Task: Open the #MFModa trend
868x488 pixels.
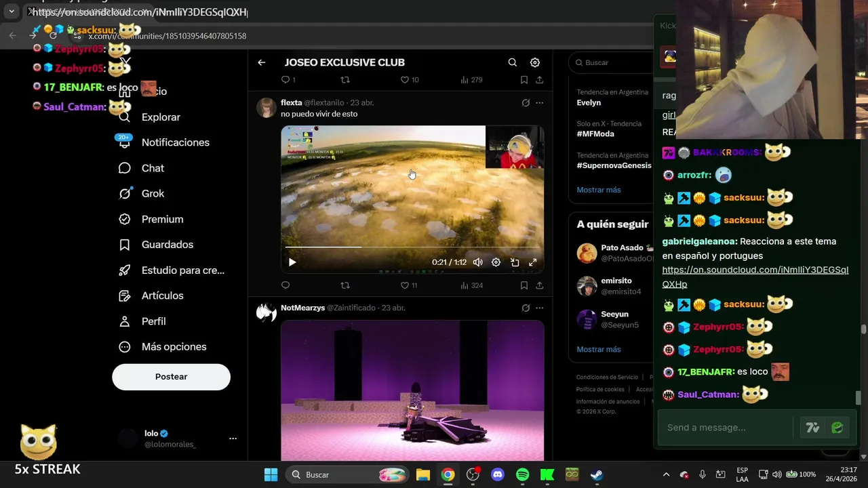Action: pyautogui.click(x=595, y=134)
